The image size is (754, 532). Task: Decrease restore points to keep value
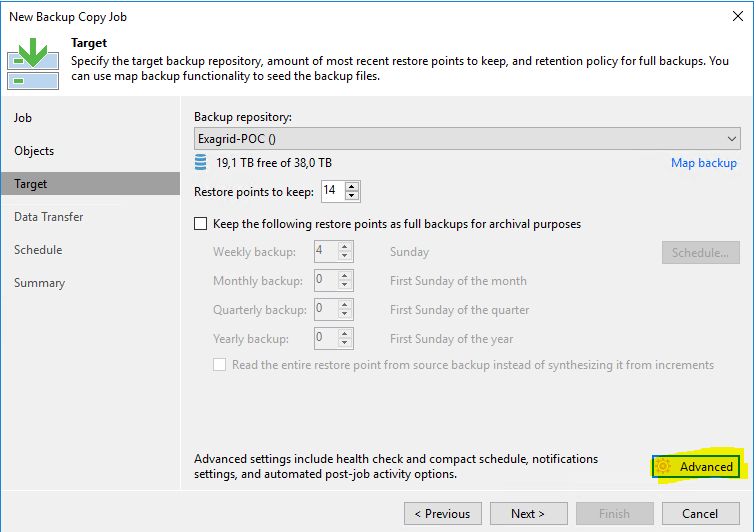pyautogui.click(x=352, y=195)
